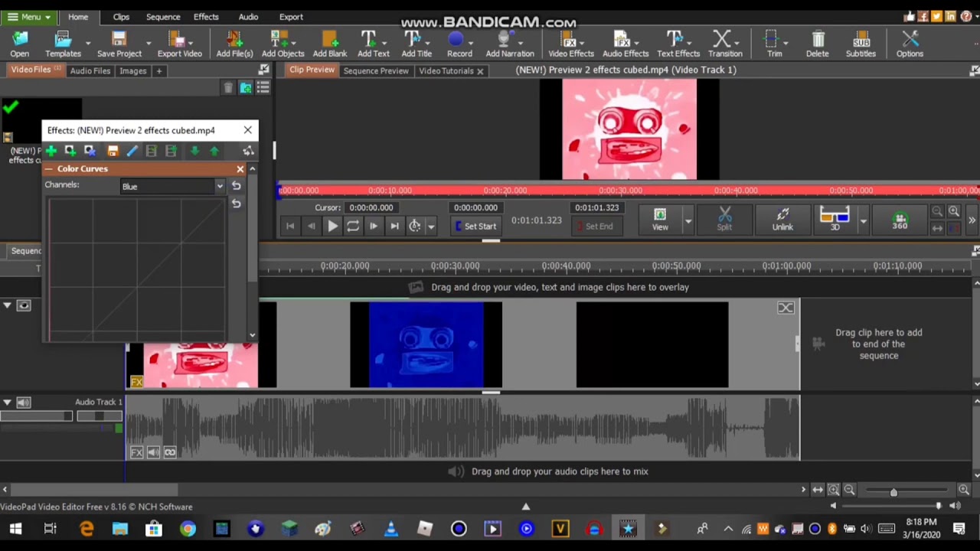Open the Options wrench icon
This screenshot has height=551, width=980.
910,44
